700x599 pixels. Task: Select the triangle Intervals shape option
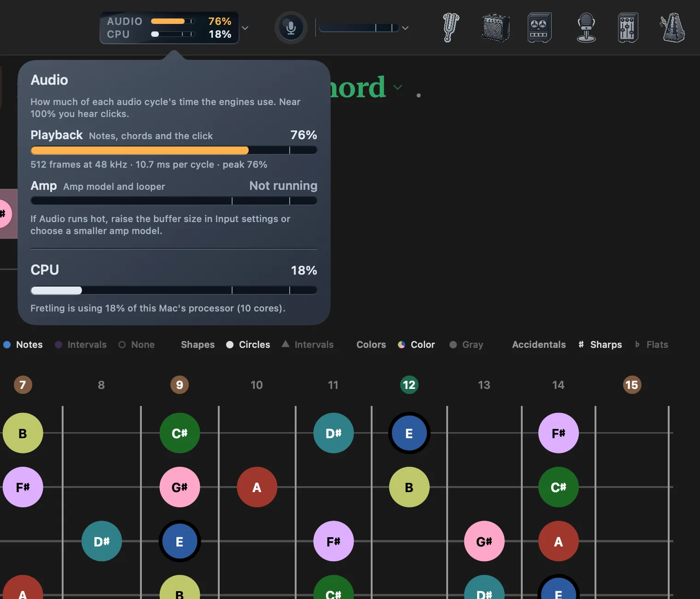308,345
